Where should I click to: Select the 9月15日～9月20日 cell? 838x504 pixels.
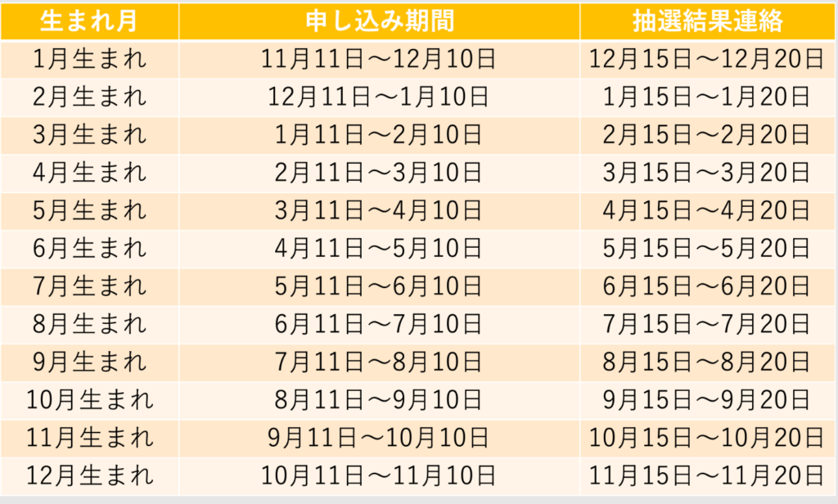[707, 401]
